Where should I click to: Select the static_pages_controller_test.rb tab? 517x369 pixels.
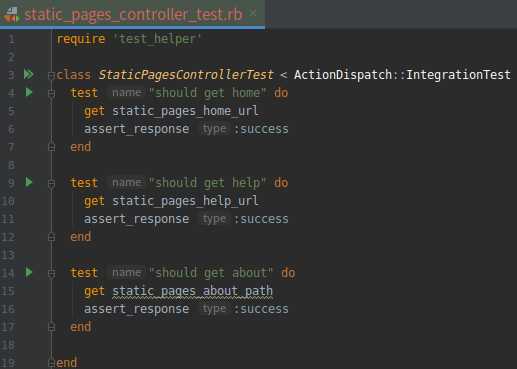click(x=133, y=14)
